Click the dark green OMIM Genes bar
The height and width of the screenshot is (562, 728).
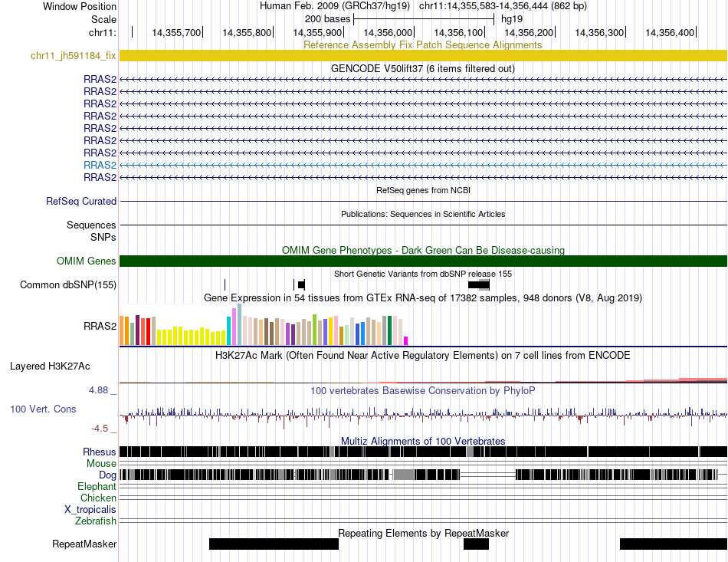(x=423, y=261)
